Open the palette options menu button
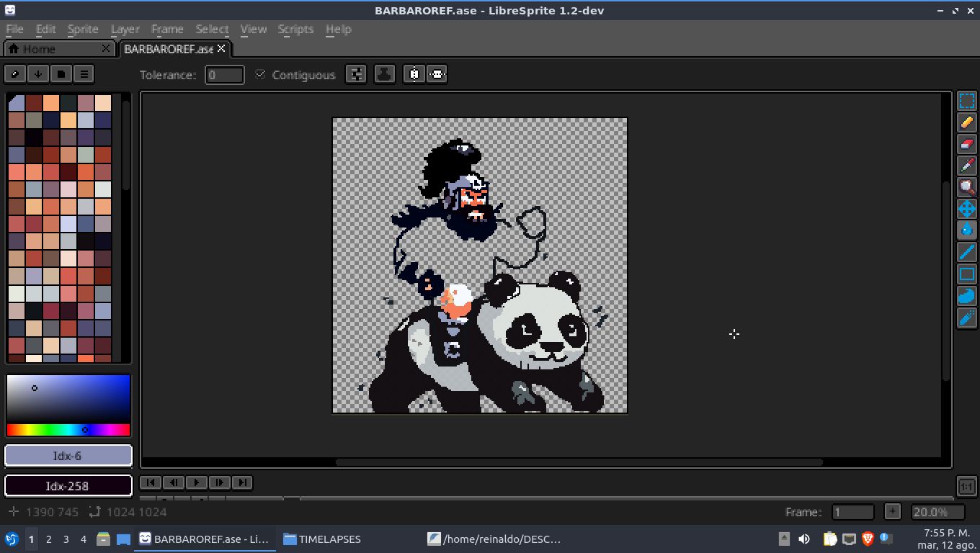The image size is (980, 553). click(84, 73)
